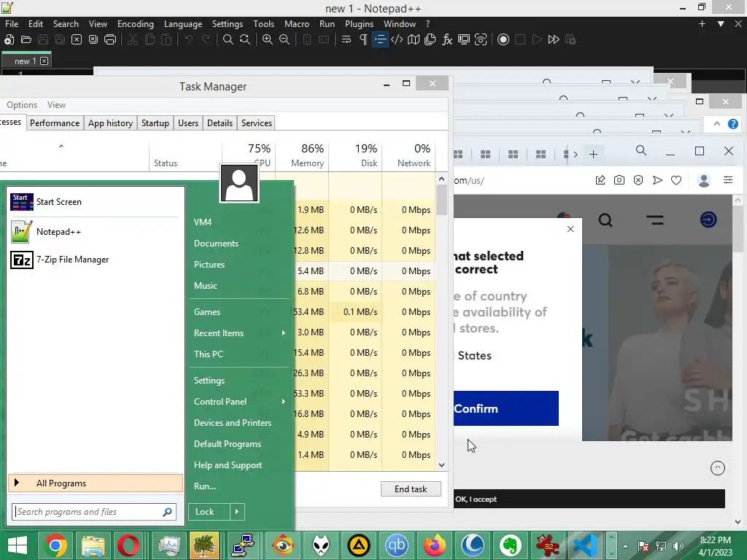Image resolution: width=747 pixels, height=560 pixels.
Task: Click Run macro multiple times icon
Action: click(554, 39)
